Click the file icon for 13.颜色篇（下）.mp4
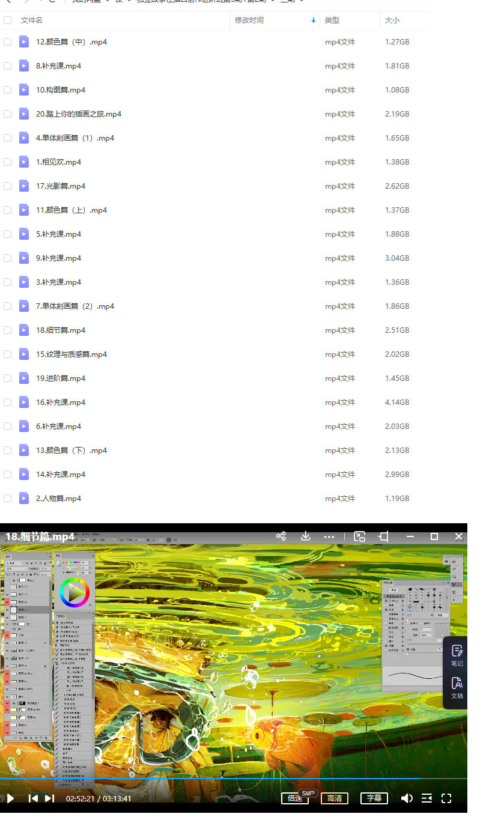This screenshot has height=817, width=504. (x=24, y=451)
